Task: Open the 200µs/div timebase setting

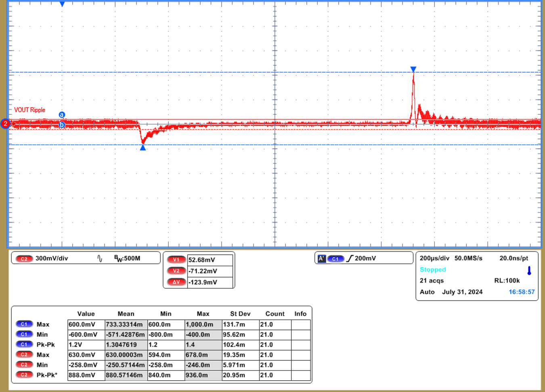Action: pyautogui.click(x=434, y=258)
